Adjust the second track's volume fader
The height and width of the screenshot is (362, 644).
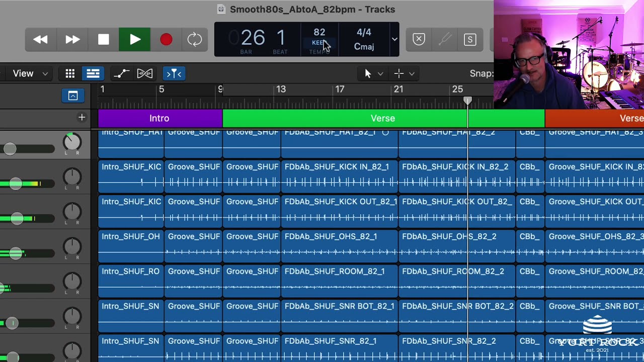(x=16, y=184)
